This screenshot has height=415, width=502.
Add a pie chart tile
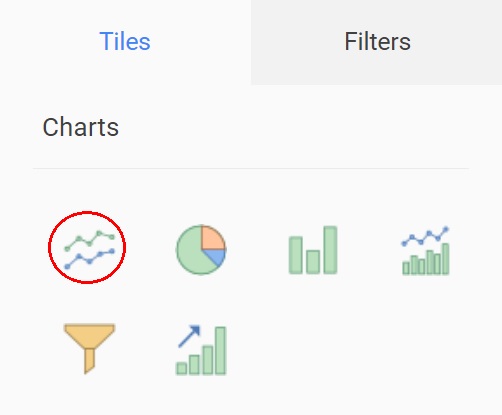201,250
